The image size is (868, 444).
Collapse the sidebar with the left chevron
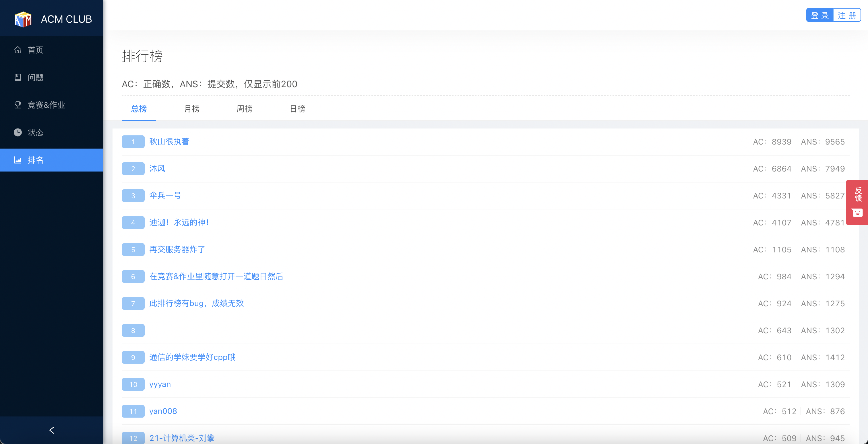[x=52, y=430]
